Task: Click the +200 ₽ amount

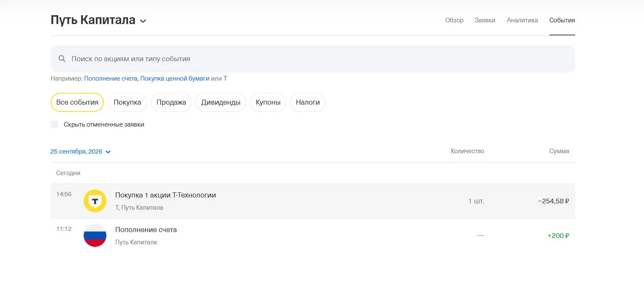Action: (558, 236)
